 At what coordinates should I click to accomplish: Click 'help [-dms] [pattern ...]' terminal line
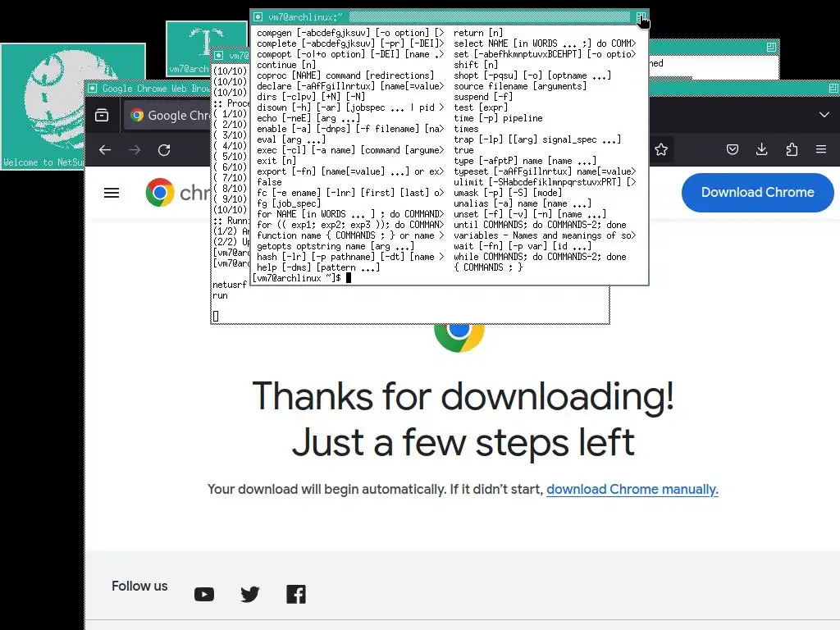[319, 267]
